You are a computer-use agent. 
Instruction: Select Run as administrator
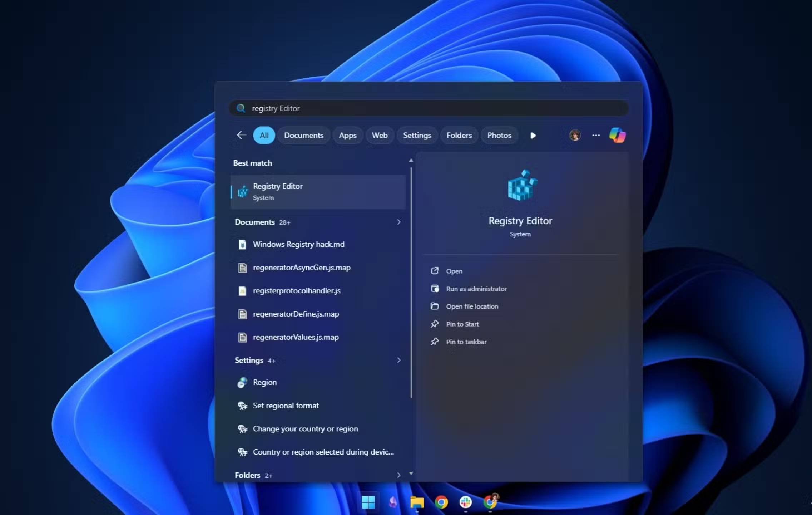point(476,289)
